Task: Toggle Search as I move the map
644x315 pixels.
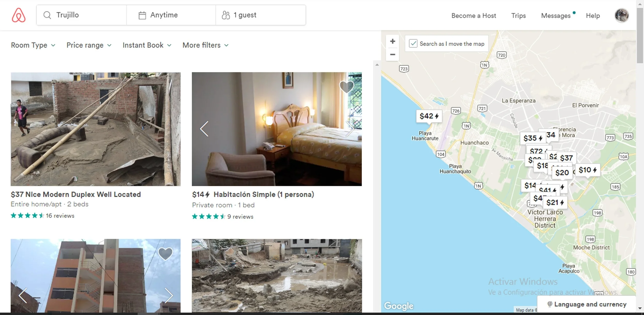Action: tap(413, 44)
